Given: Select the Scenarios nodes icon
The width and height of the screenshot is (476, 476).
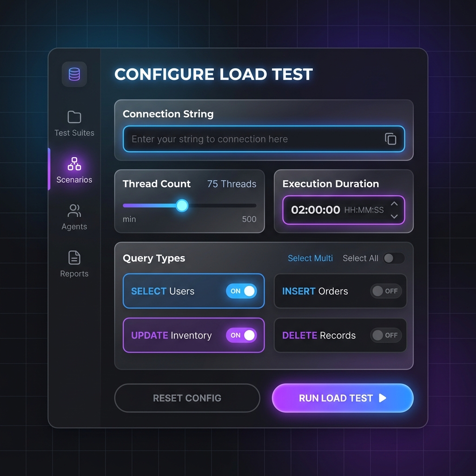Looking at the screenshot, I should (74, 164).
